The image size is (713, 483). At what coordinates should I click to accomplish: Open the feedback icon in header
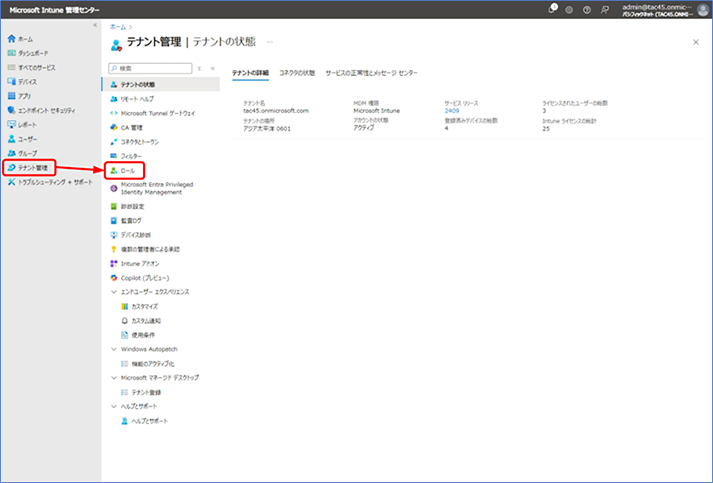tap(605, 10)
